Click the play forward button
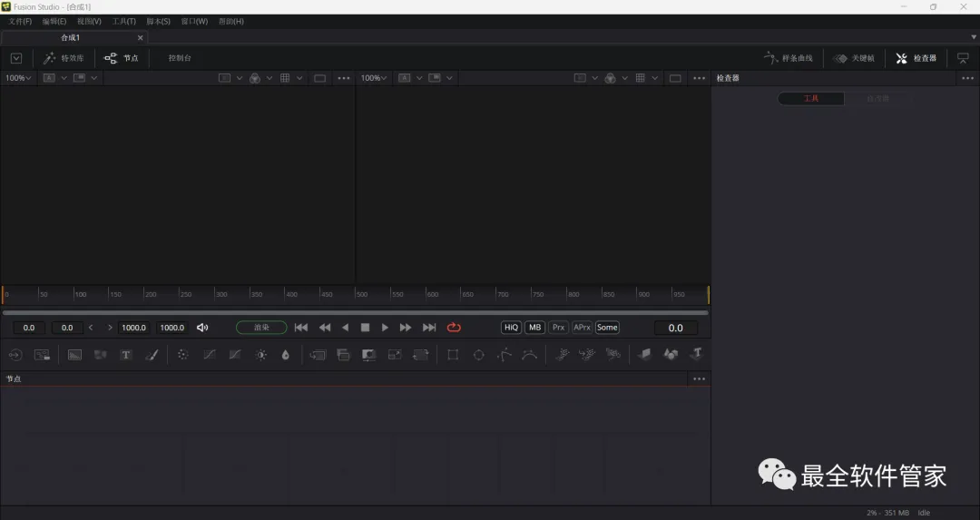The height and width of the screenshot is (520, 980). [385, 328]
